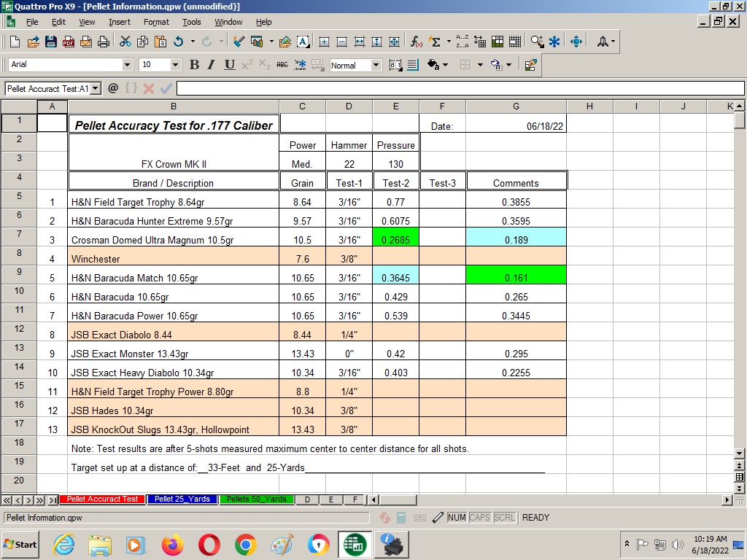This screenshot has height=560, width=747.
Task: Switch to the Pellets 50_Yards sheet tab
Action: click(x=256, y=499)
